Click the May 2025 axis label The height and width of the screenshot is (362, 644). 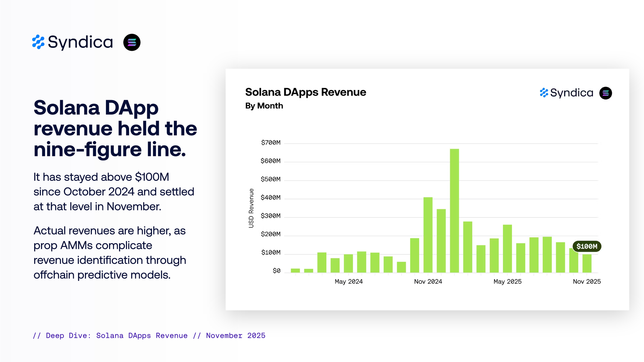[x=507, y=282]
